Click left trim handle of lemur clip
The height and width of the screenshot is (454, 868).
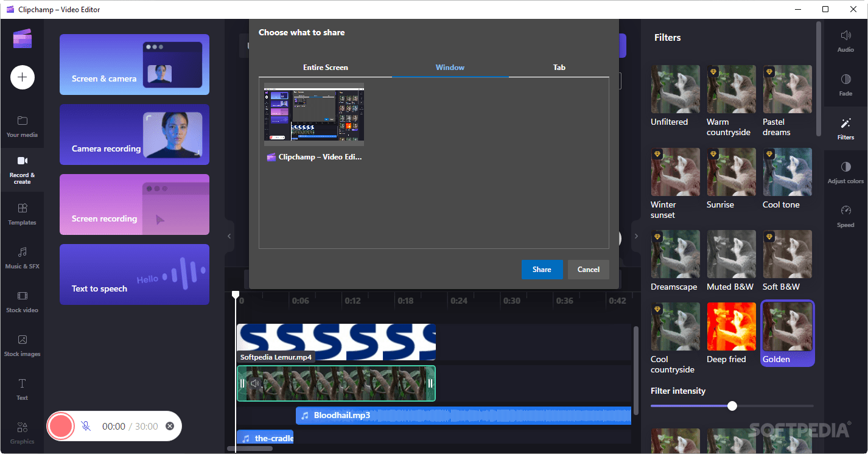pyautogui.click(x=242, y=383)
